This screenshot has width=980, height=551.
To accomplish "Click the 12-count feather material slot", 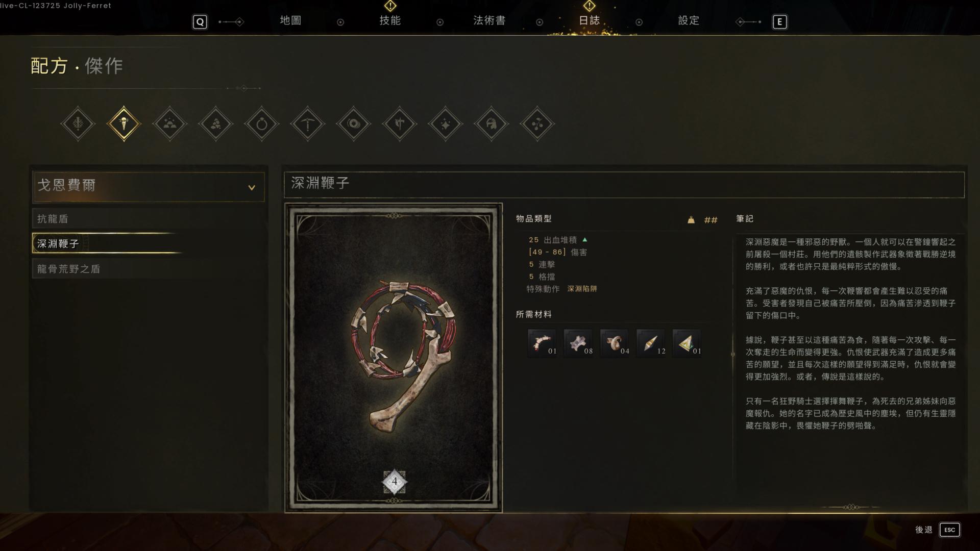I will point(651,343).
